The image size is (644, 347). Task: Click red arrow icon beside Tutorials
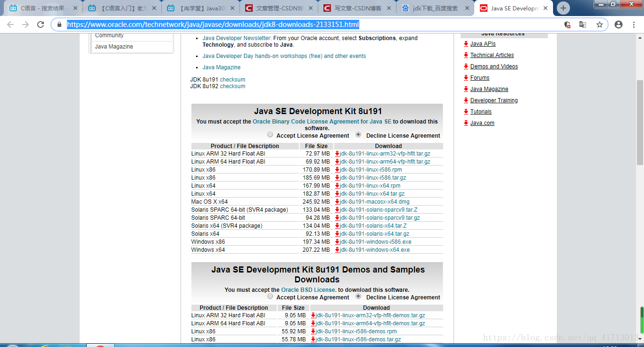click(466, 112)
